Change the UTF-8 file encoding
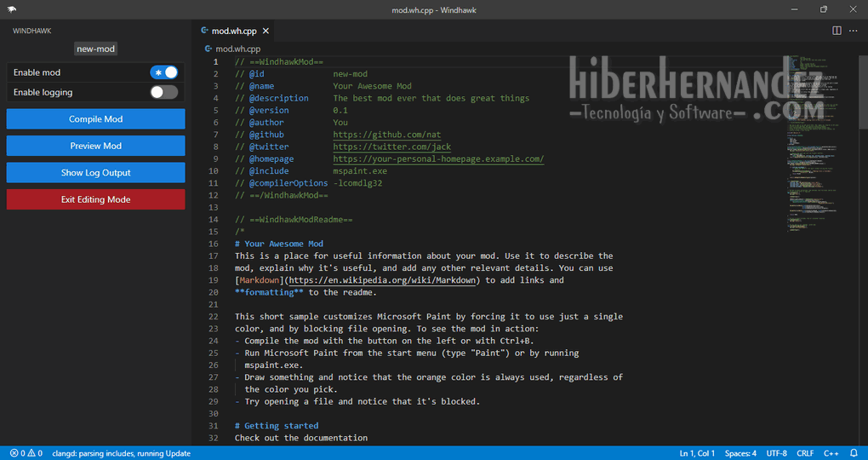The height and width of the screenshot is (460, 868). coord(776,453)
